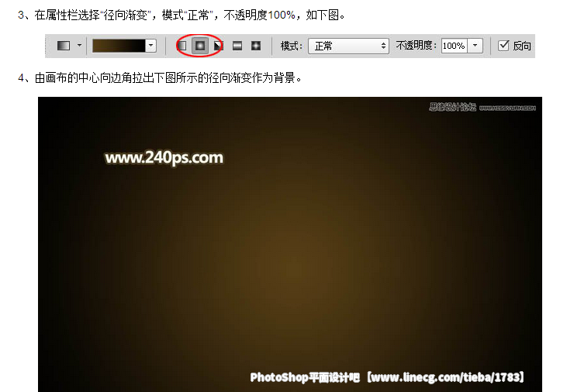This screenshot has width=567, height=392.
Task: Open the gradient picker dropdown arrow
Action: click(x=150, y=46)
